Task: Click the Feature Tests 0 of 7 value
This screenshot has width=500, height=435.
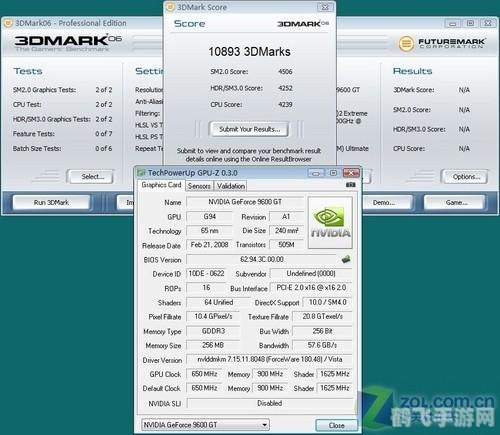Action: (x=104, y=134)
